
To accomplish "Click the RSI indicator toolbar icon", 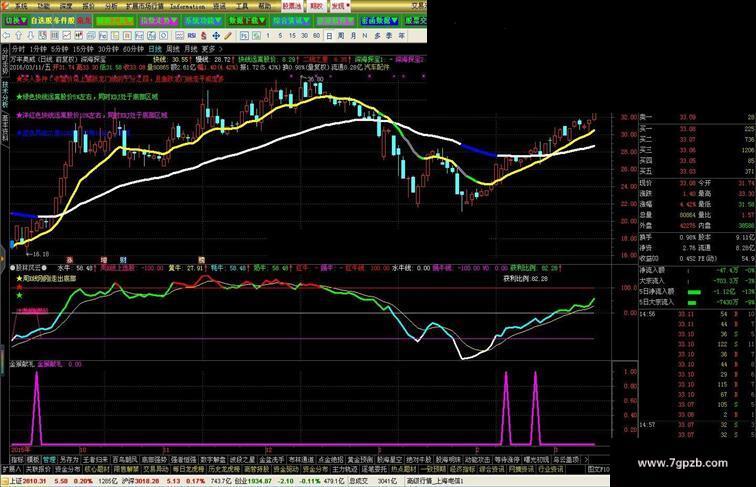I will coord(192,36).
